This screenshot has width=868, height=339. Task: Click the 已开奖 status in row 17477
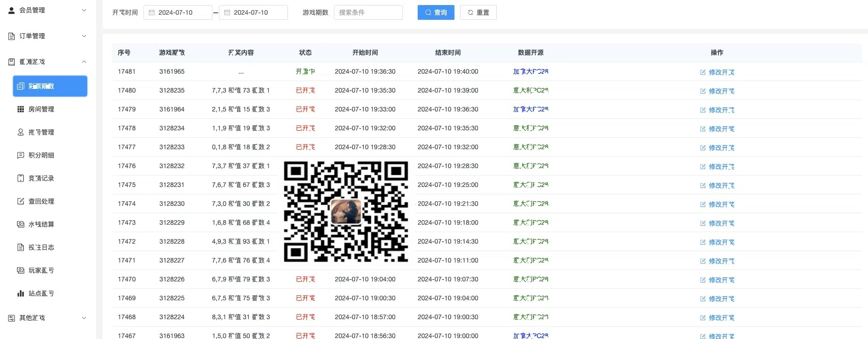click(x=305, y=147)
